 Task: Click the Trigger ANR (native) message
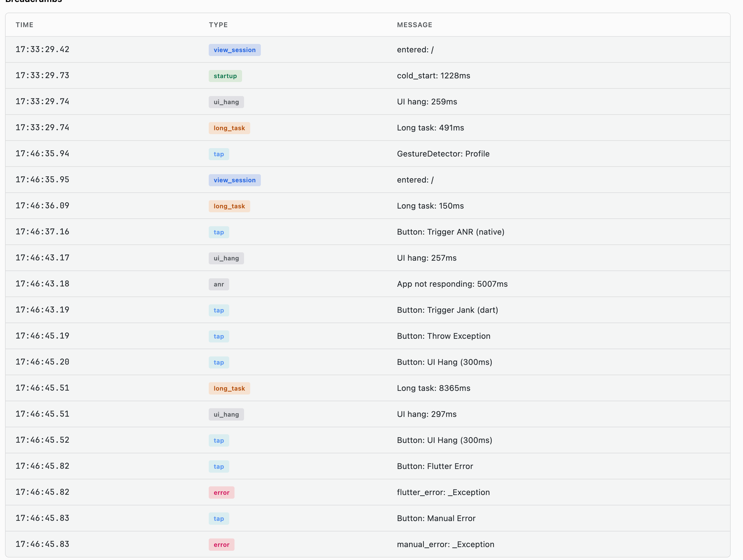tap(451, 232)
